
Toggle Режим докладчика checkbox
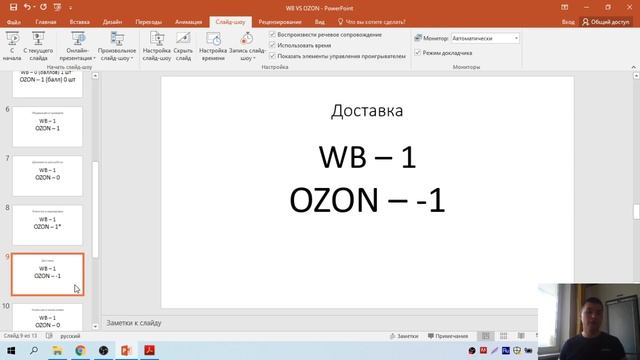(x=418, y=53)
